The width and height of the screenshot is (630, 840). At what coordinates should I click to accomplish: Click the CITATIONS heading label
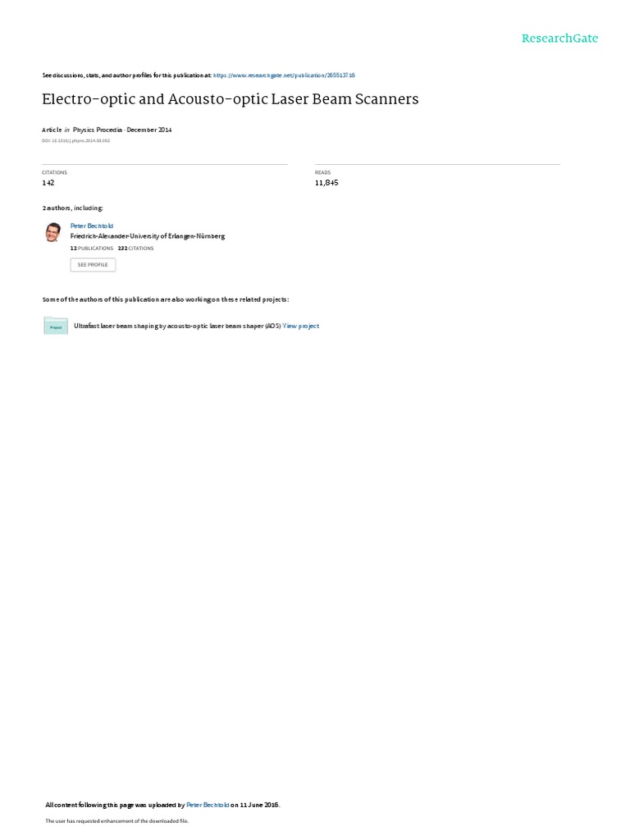[55, 172]
